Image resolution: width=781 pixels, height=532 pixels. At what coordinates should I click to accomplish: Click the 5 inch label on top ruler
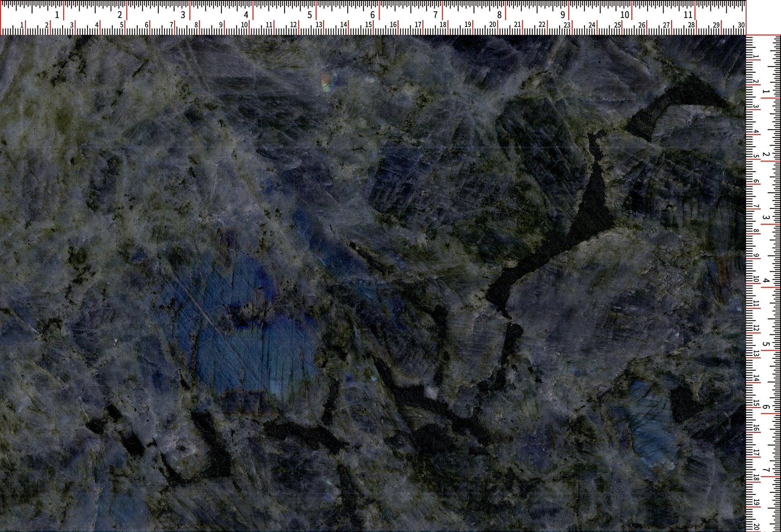(x=309, y=15)
